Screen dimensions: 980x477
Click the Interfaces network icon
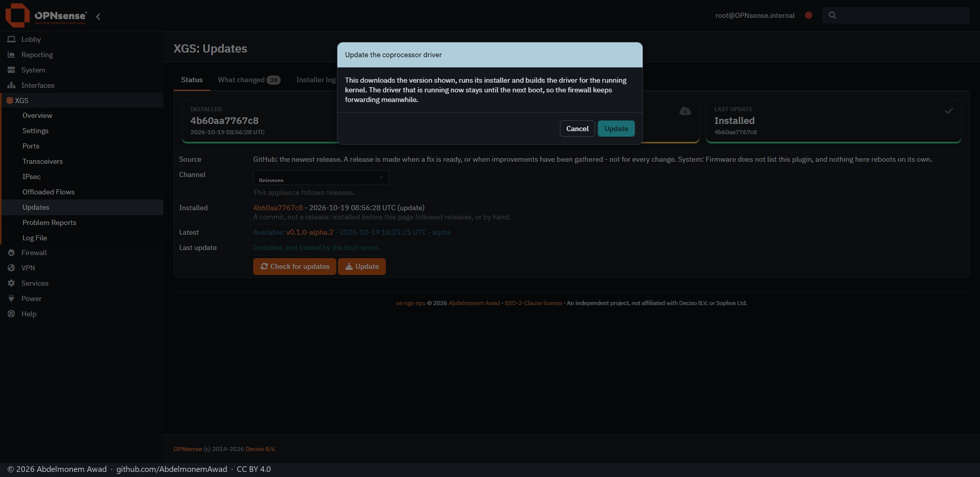pyautogui.click(x=11, y=85)
